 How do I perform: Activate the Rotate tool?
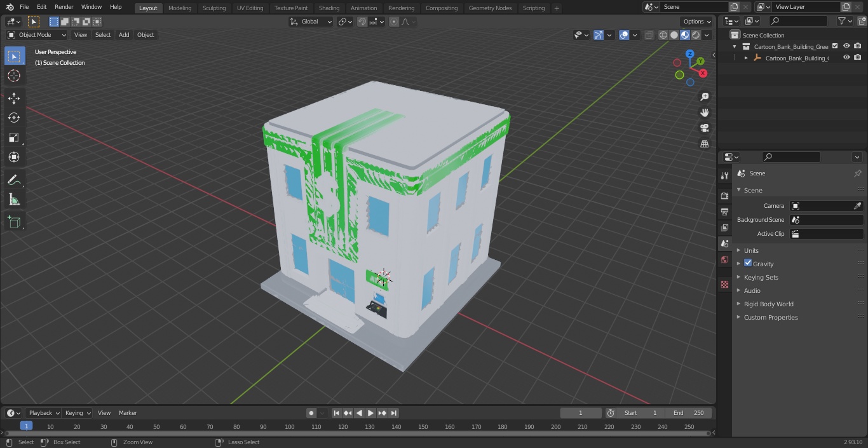pyautogui.click(x=14, y=118)
